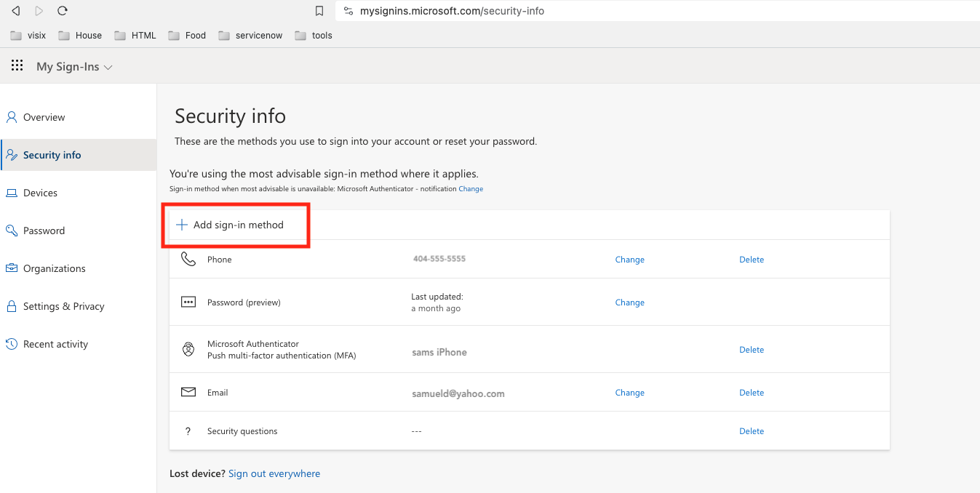Click the browser back arrow

[x=15, y=11]
